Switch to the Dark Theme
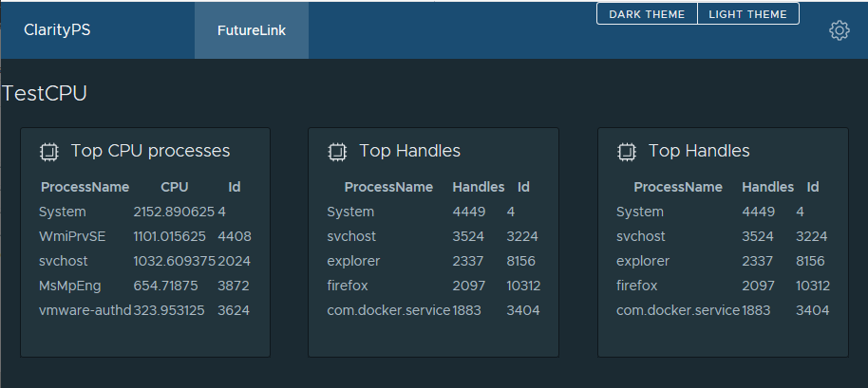This screenshot has height=388, width=868. point(647,14)
